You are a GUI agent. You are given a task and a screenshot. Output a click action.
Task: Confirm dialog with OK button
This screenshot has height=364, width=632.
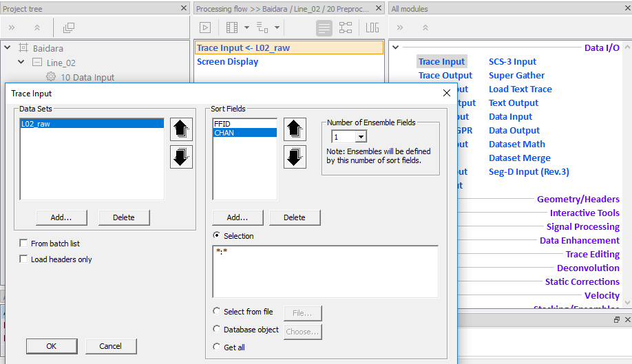point(52,346)
